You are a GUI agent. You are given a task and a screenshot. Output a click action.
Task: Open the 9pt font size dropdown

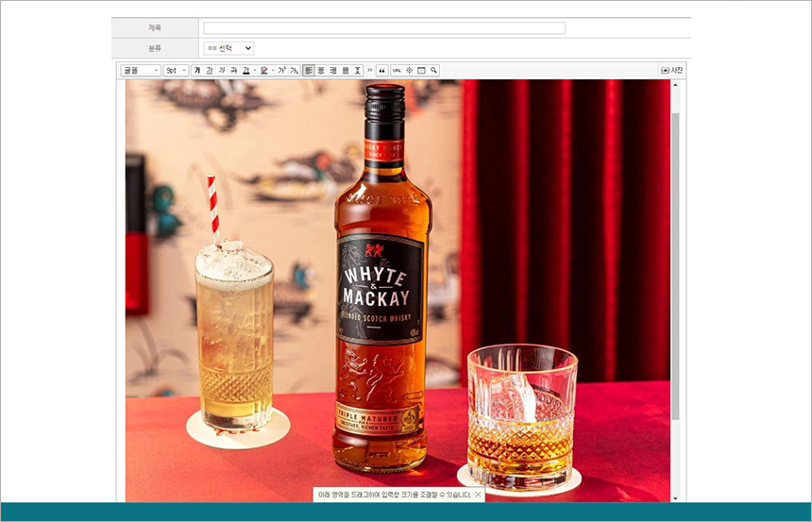(176, 71)
